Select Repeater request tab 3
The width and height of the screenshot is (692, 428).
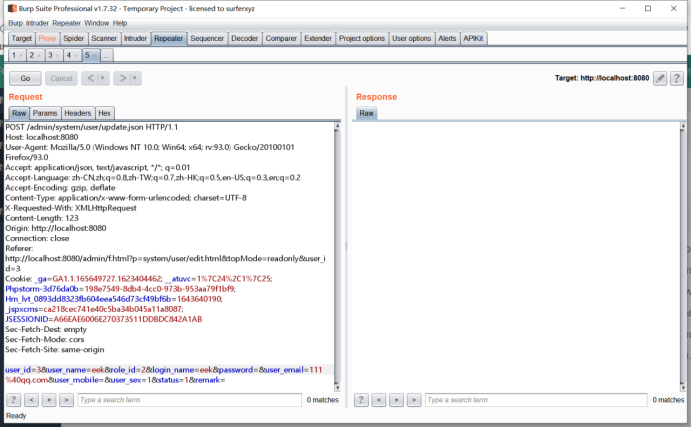point(50,55)
